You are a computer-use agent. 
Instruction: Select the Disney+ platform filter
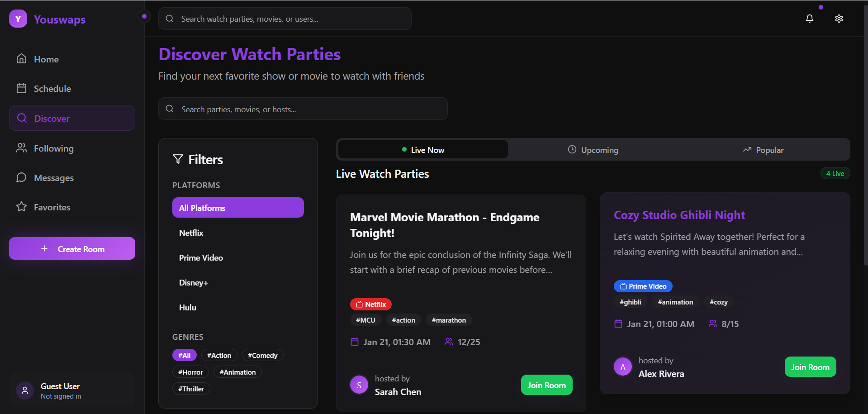click(194, 283)
